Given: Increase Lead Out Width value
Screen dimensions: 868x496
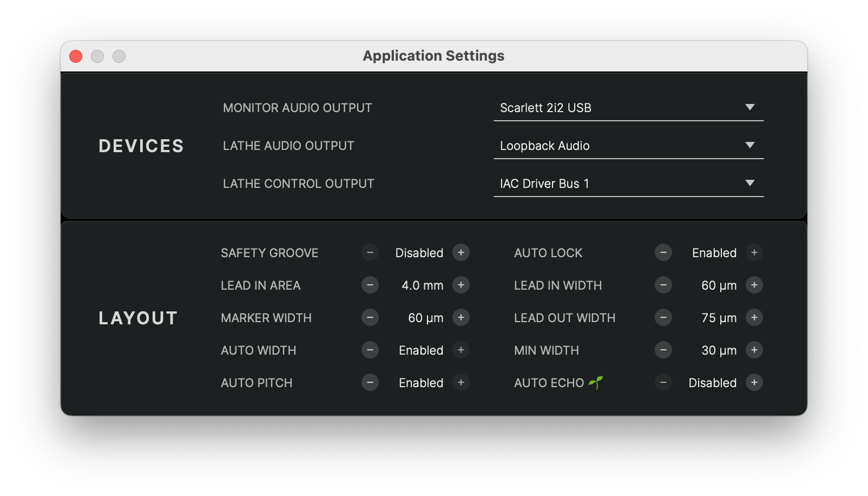Looking at the screenshot, I should [x=754, y=318].
